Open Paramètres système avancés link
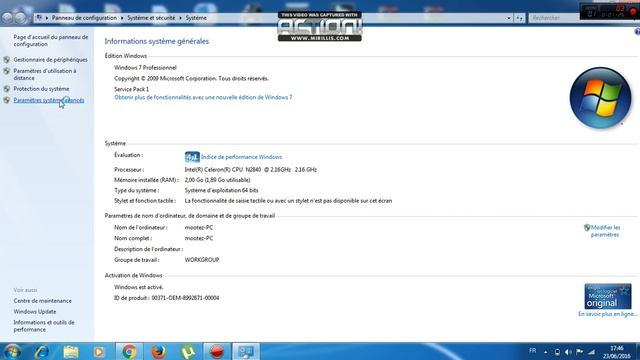Viewport: 640px width, 360px height. tap(49, 100)
